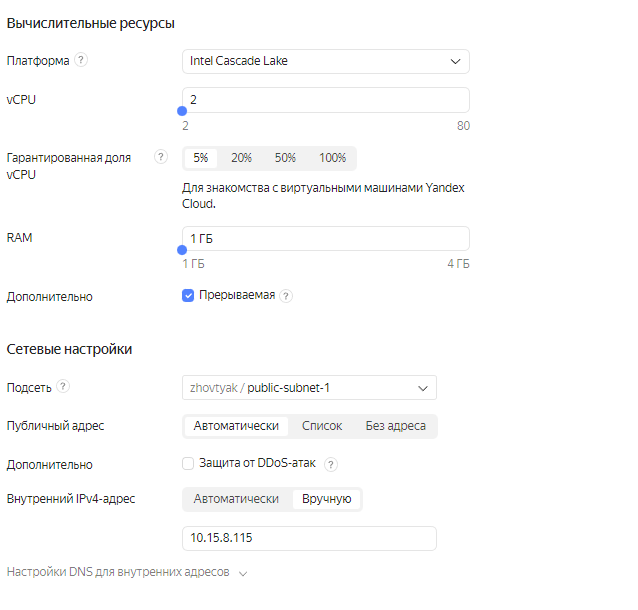
Task: Click the RAM maximum label 4 ГБ
Action: pyautogui.click(x=458, y=264)
